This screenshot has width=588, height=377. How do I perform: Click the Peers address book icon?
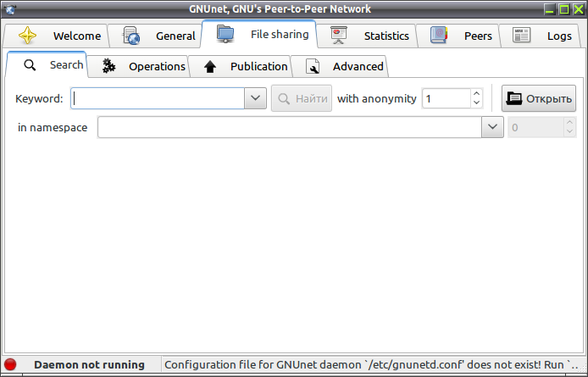pyautogui.click(x=439, y=36)
